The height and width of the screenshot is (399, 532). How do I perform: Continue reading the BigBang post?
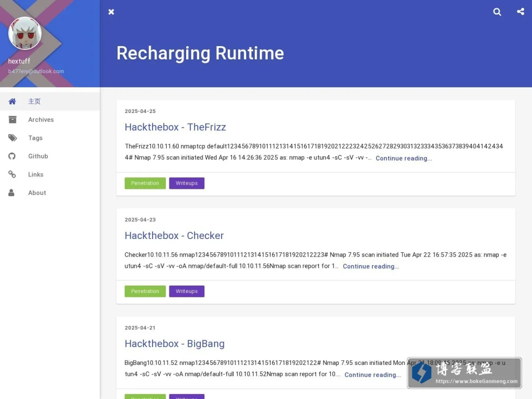pyautogui.click(x=373, y=375)
